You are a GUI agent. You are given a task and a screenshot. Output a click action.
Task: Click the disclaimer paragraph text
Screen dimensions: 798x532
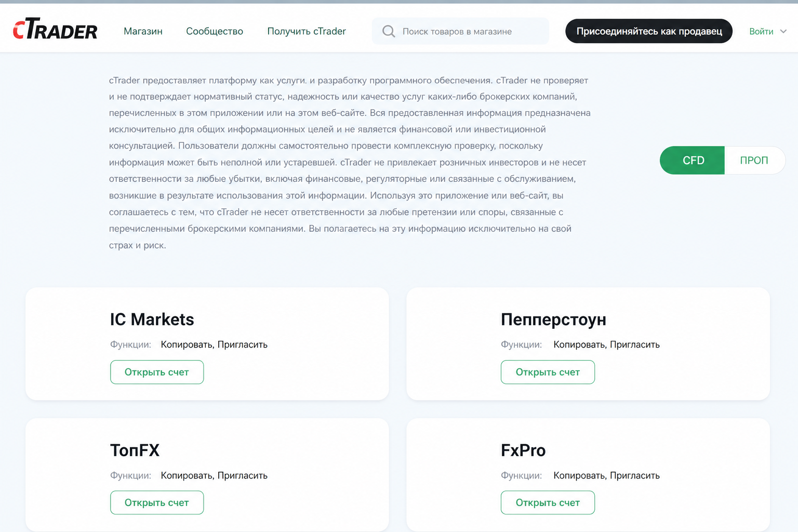[350, 163]
